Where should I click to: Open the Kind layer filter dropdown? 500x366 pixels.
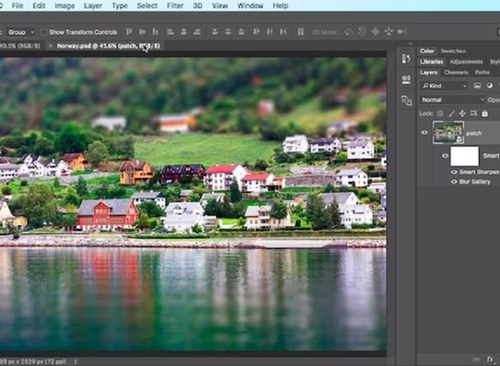coord(444,86)
